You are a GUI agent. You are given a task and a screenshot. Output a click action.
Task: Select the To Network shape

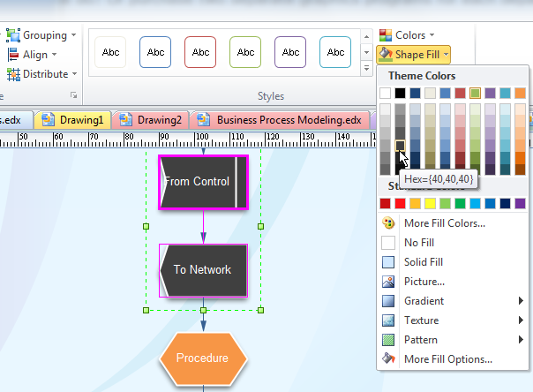203,270
